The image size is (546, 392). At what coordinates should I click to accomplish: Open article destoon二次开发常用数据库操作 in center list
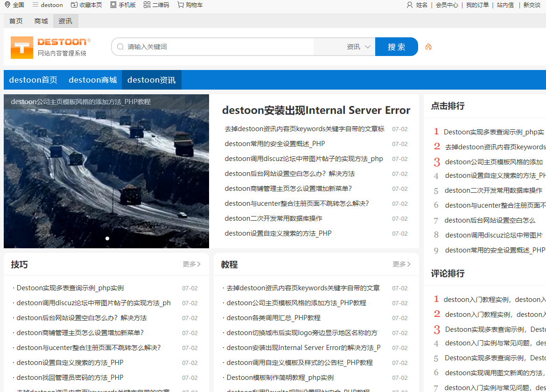273,218
